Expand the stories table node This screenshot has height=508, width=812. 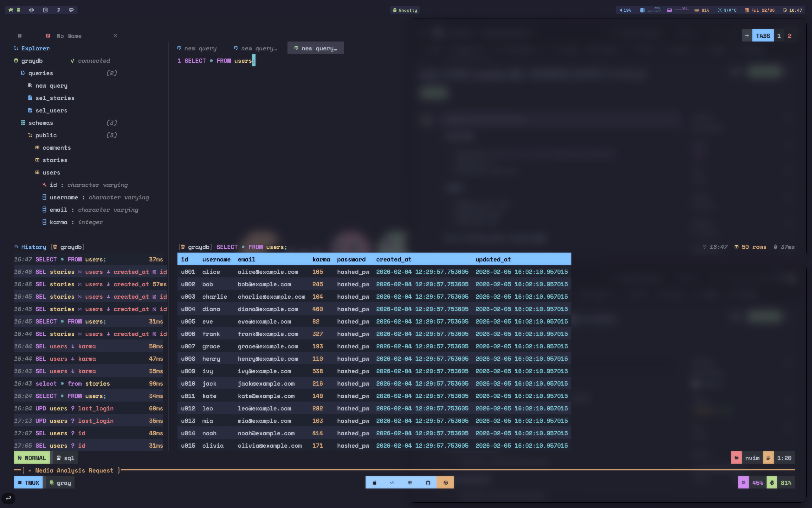coord(55,160)
